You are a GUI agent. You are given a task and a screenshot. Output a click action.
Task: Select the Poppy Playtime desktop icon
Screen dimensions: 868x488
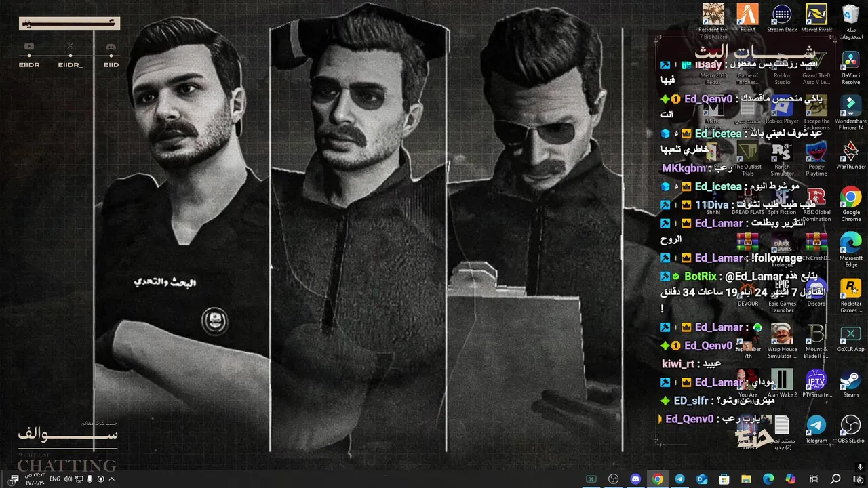(x=816, y=159)
